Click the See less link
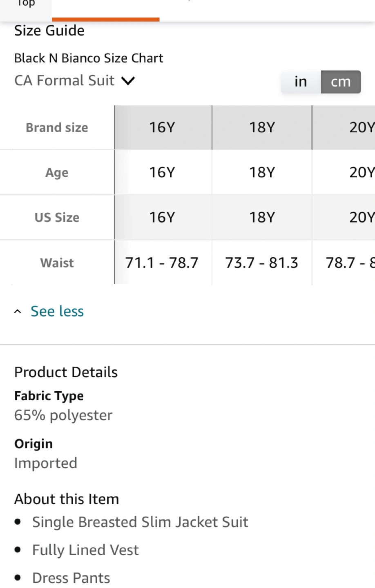The image size is (375, 588). click(57, 311)
